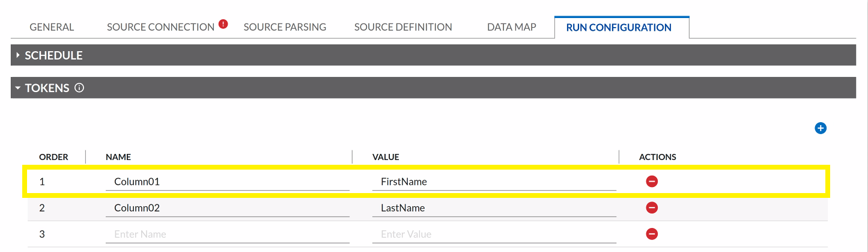Click the red error badge on Source Connection
The height and width of the screenshot is (252, 868).
point(223,25)
